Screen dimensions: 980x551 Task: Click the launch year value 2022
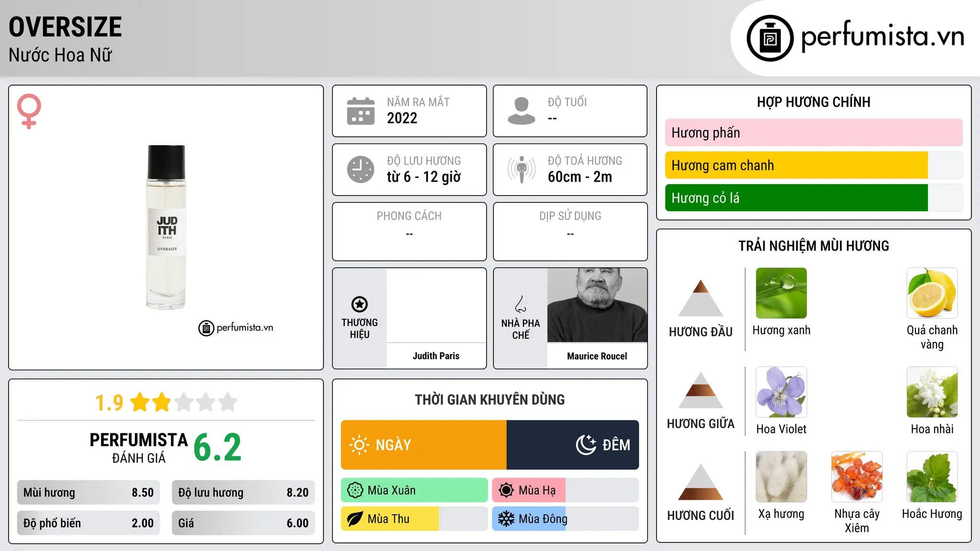(x=402, y=118)
